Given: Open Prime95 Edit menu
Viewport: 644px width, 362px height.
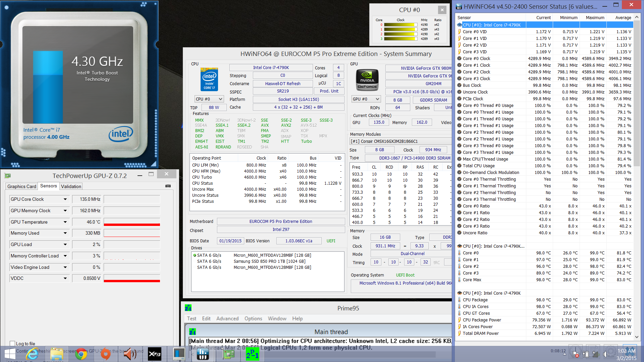Looking at the screenshot, I should tap(206, 318).
